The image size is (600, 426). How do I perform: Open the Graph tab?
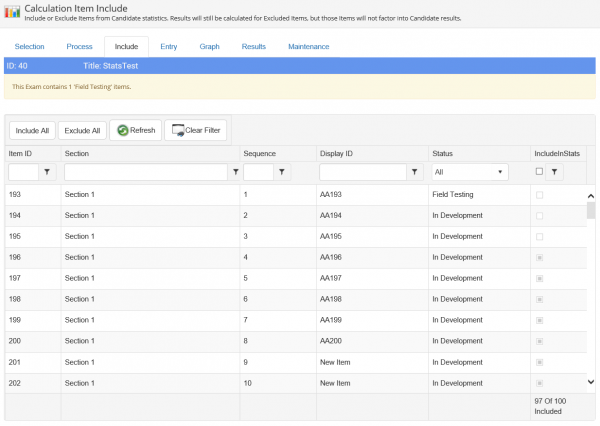tap(209, 46)
